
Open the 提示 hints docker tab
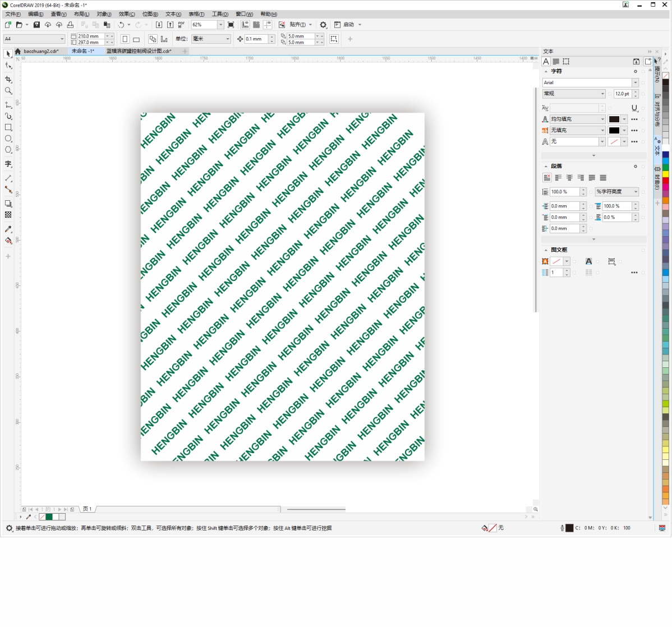657,71
